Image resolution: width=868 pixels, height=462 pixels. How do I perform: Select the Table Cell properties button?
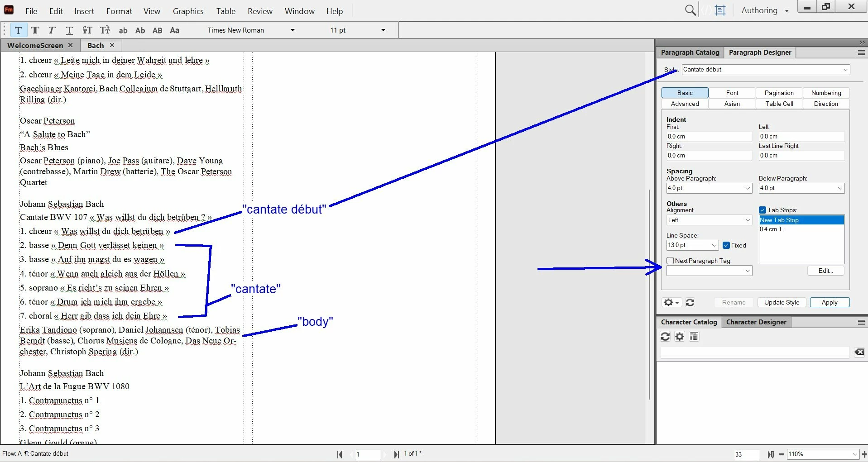coord(779,104)
